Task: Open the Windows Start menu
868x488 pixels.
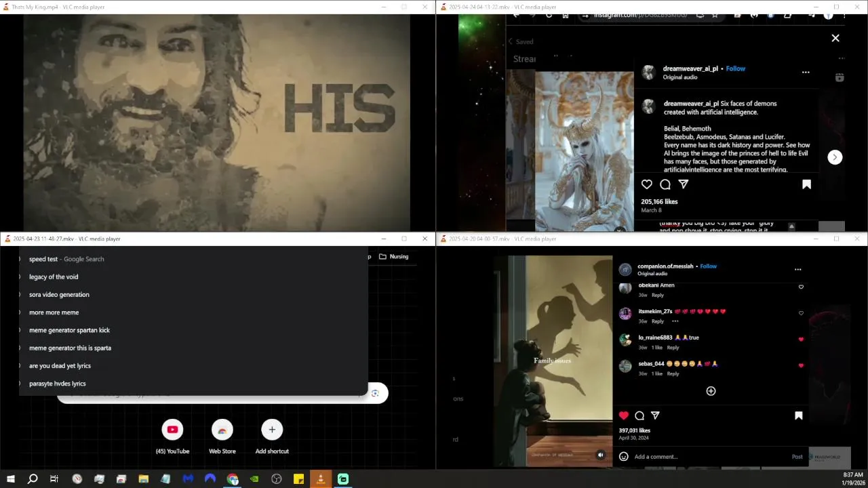Action: click(10, 479)
